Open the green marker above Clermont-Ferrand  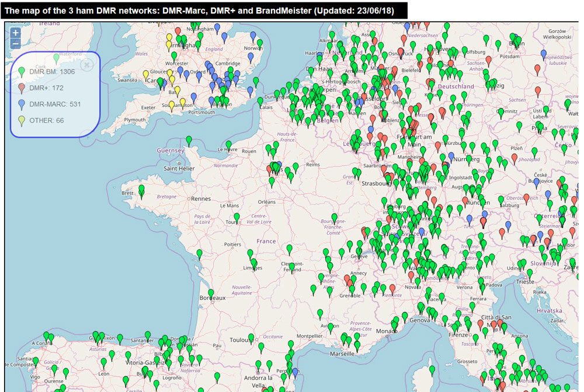coord(290,249)
